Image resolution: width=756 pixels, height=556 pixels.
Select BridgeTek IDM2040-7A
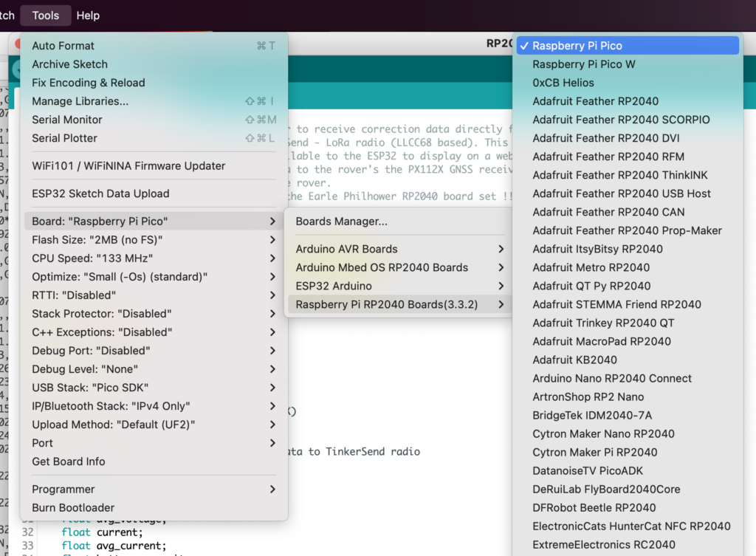point(628,415)
